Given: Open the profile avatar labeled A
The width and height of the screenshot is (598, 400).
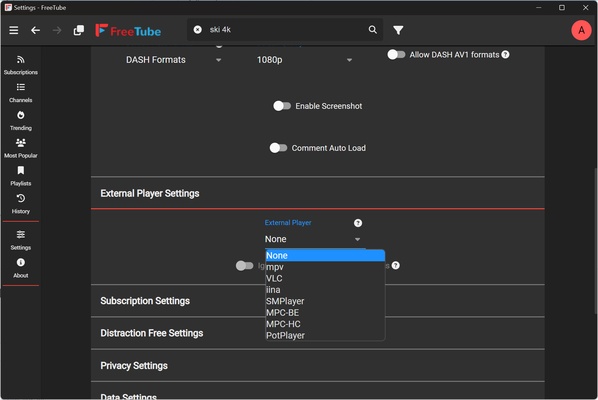Looking at the screenshot, I should point(581,30).
